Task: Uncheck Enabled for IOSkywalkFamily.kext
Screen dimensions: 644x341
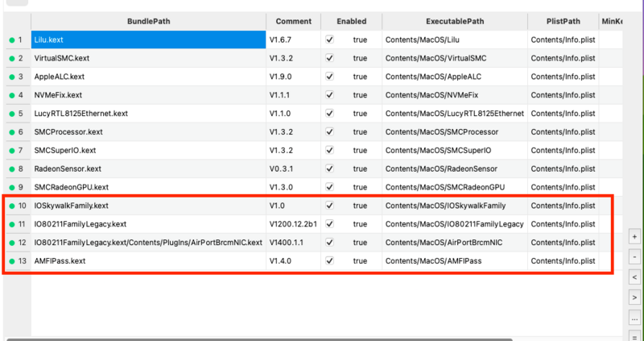Action: [x=329, y=206]
